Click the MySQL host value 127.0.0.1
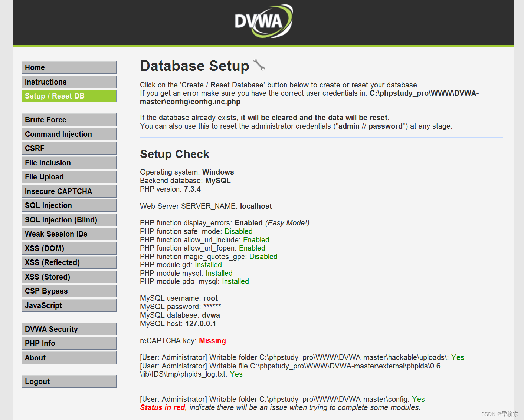 coord(200,324)
